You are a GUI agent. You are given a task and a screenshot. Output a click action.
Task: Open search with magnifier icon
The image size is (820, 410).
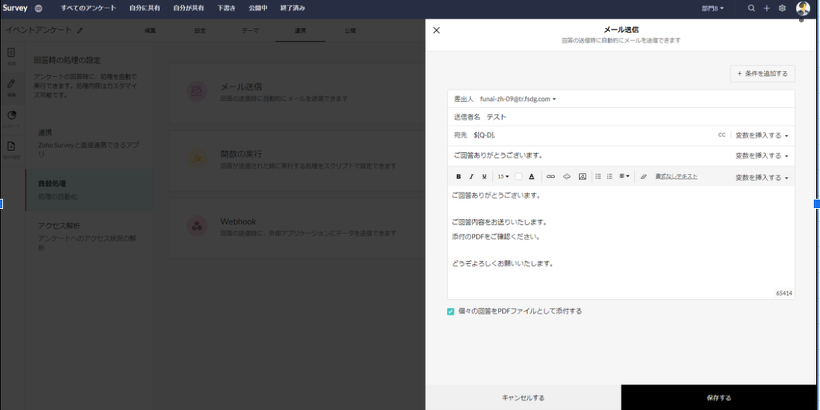pos(752,7)
